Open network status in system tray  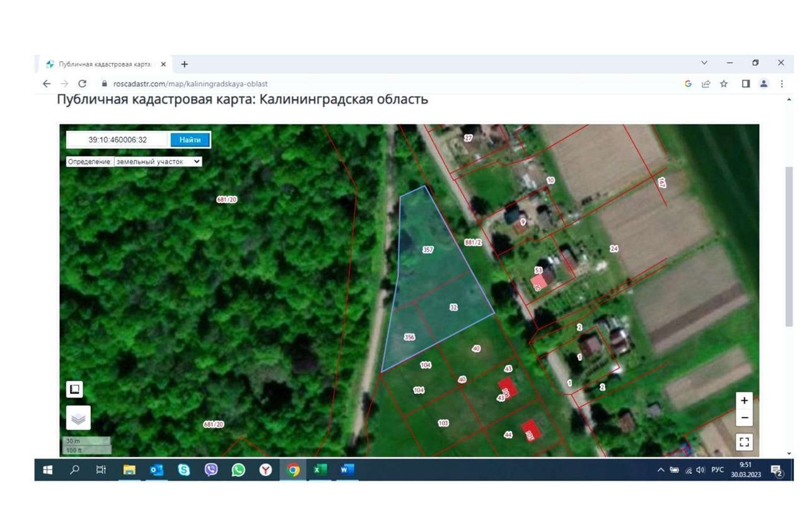pos(688,470)
